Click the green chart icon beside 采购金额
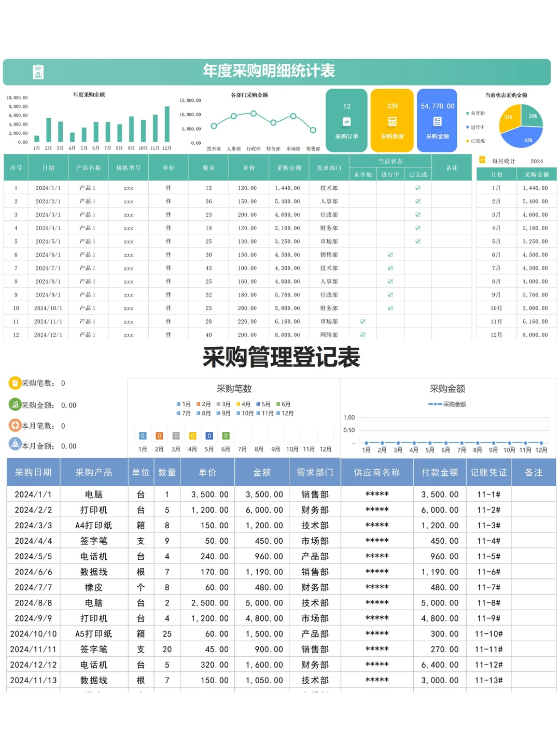The image size is (560, 748). [x=15, y=405]
